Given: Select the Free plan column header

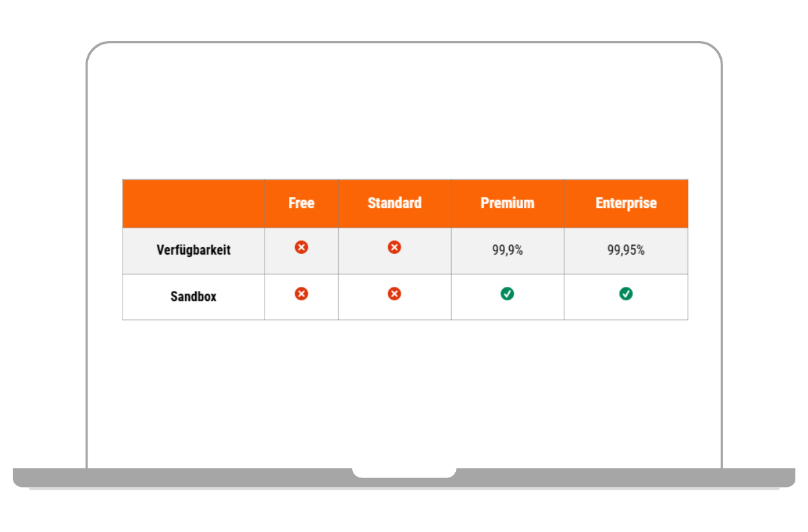Looking at the screenshot, I should point(301,203).
